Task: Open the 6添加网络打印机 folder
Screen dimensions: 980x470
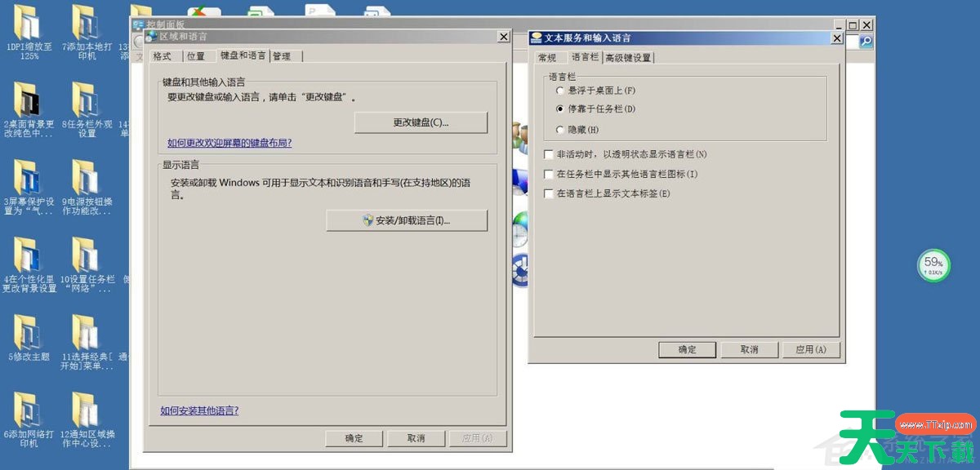Action: tap(29, 420)
